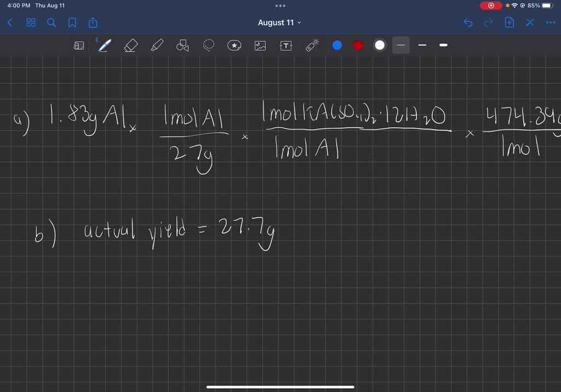
Task: Add a bookmark to this page
Action: [72, 22]
